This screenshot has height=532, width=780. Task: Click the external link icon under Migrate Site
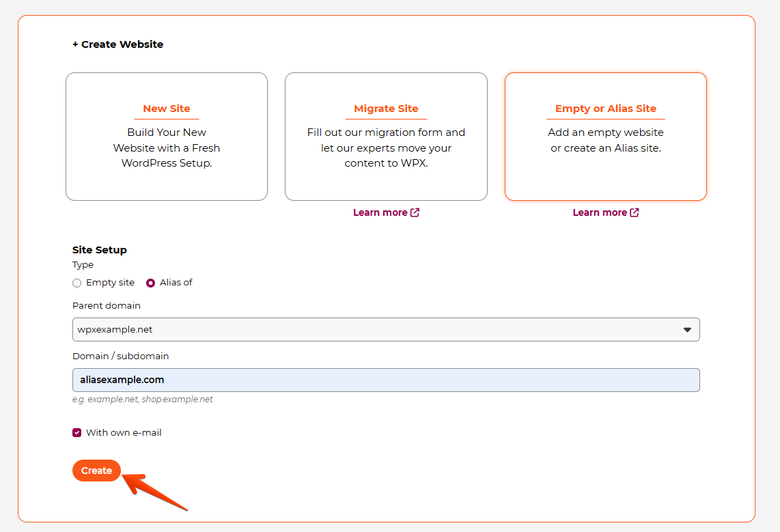click(415, 212)
